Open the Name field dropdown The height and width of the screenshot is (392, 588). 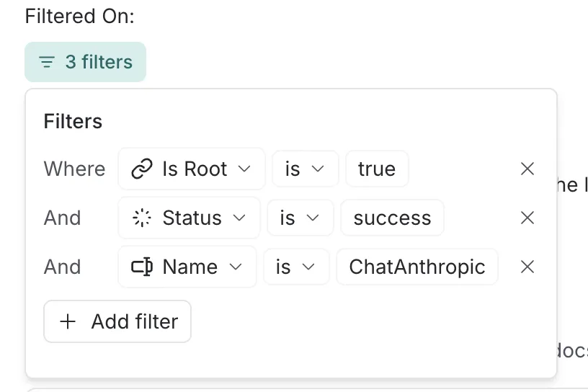(x=187, y=267)
